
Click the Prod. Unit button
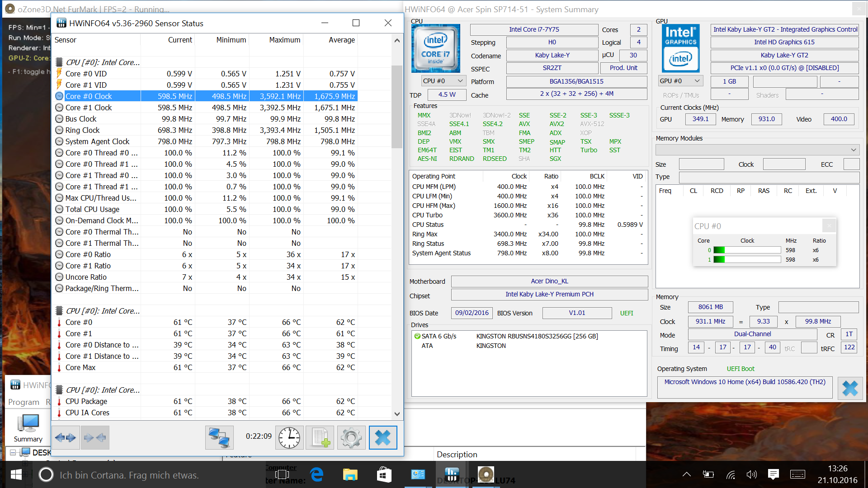click(x=623, y=68)
